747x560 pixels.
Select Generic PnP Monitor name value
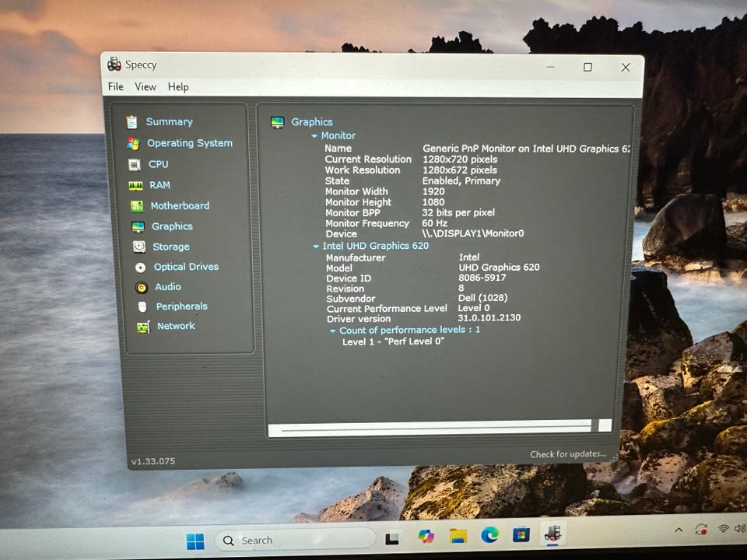click(x=526, y=149)
